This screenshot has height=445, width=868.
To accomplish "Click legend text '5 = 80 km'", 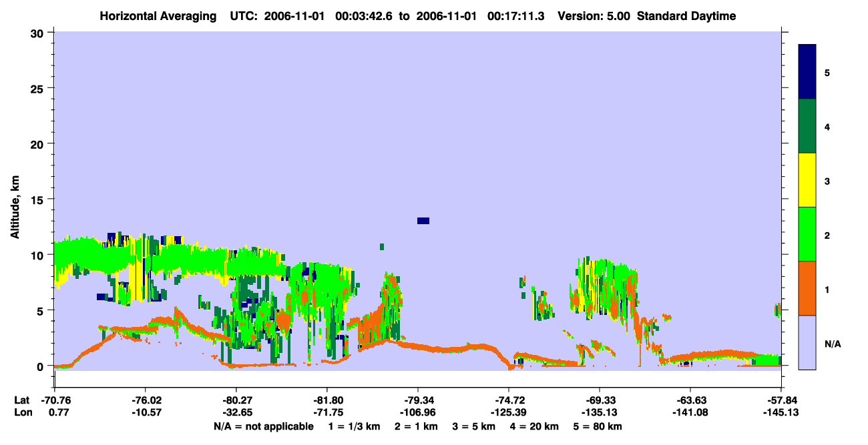I will [598, 426].
